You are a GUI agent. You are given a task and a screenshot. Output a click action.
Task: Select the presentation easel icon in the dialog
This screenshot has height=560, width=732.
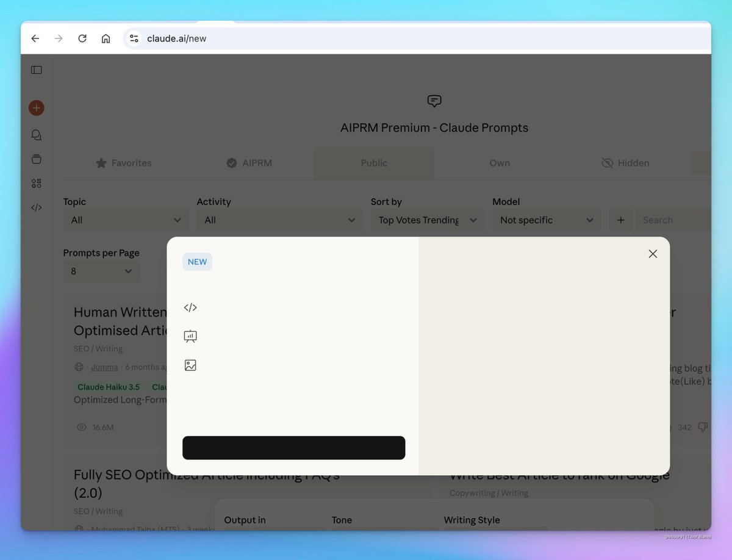(190, 336)
